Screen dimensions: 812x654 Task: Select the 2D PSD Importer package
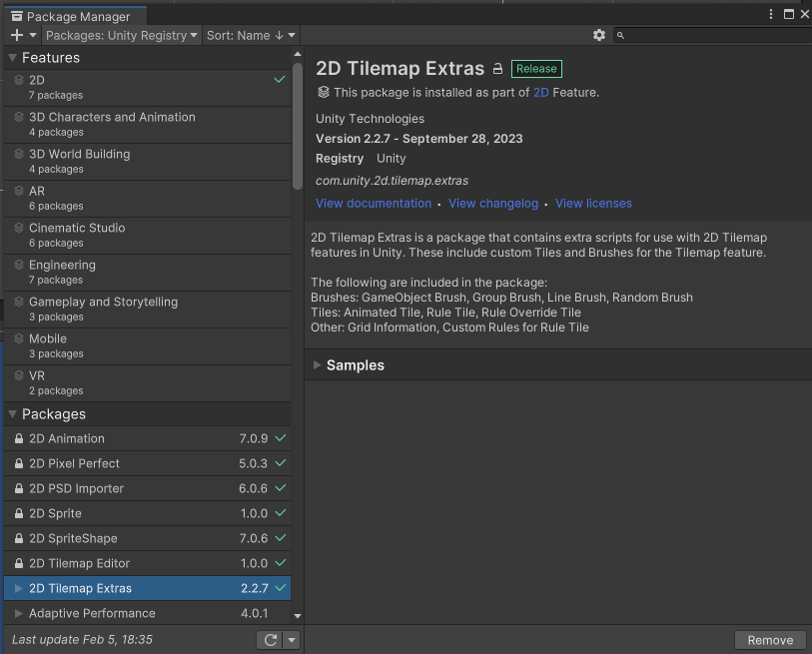[147, 488]
